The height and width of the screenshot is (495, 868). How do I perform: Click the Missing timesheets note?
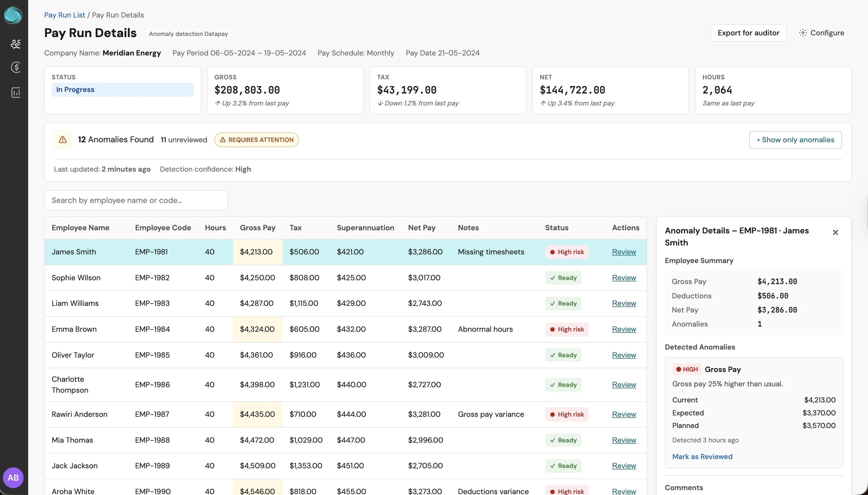pyautogui.click(x=491, y=252)
